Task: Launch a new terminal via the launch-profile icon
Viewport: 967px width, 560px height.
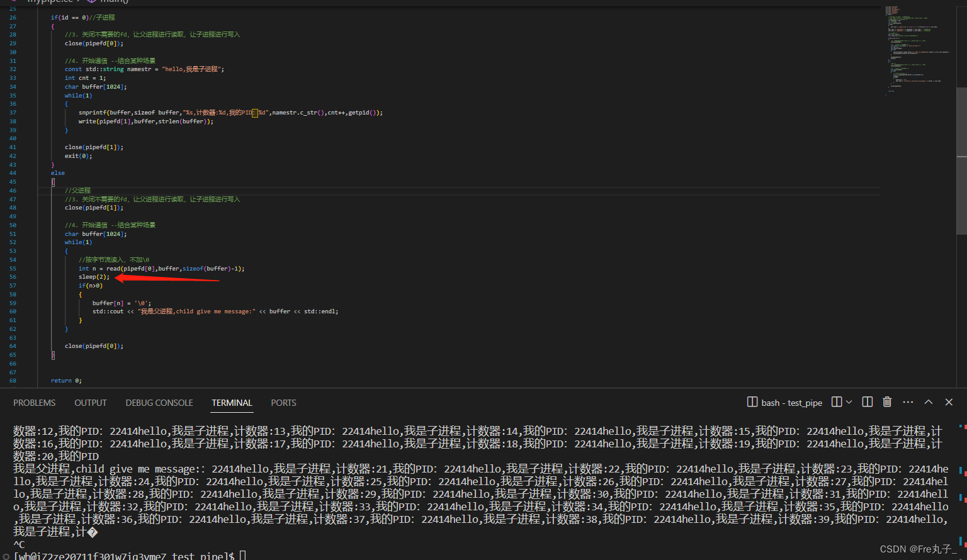Action: tap(837, 402)
